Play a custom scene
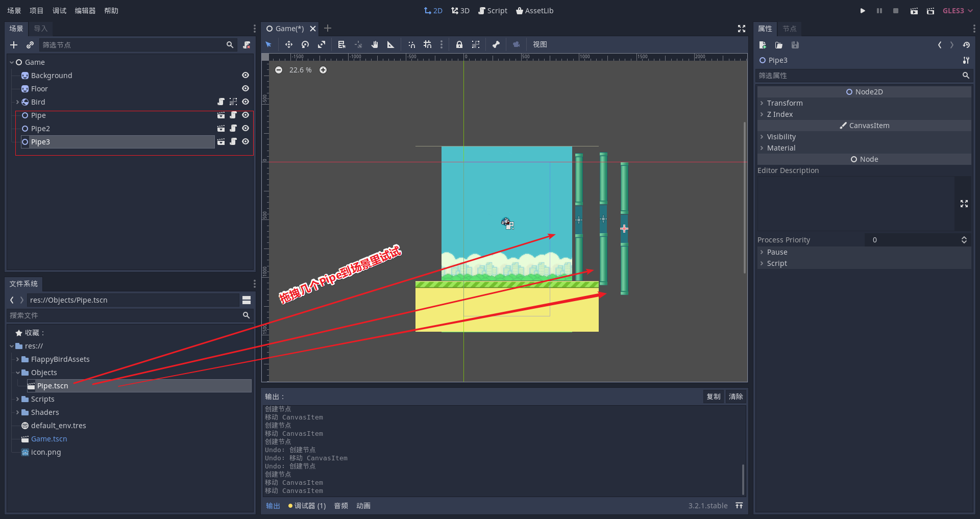 point(930,11)
